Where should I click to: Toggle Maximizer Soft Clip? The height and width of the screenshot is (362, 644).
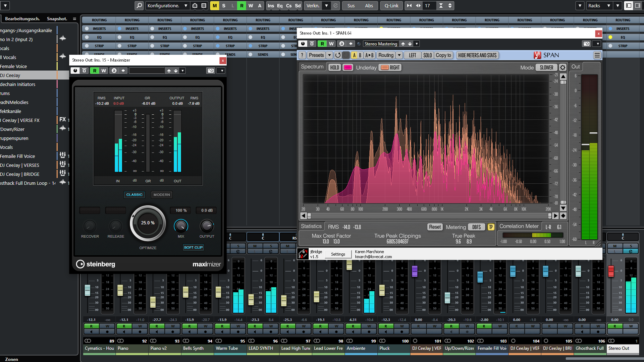(x=193, y=247)
